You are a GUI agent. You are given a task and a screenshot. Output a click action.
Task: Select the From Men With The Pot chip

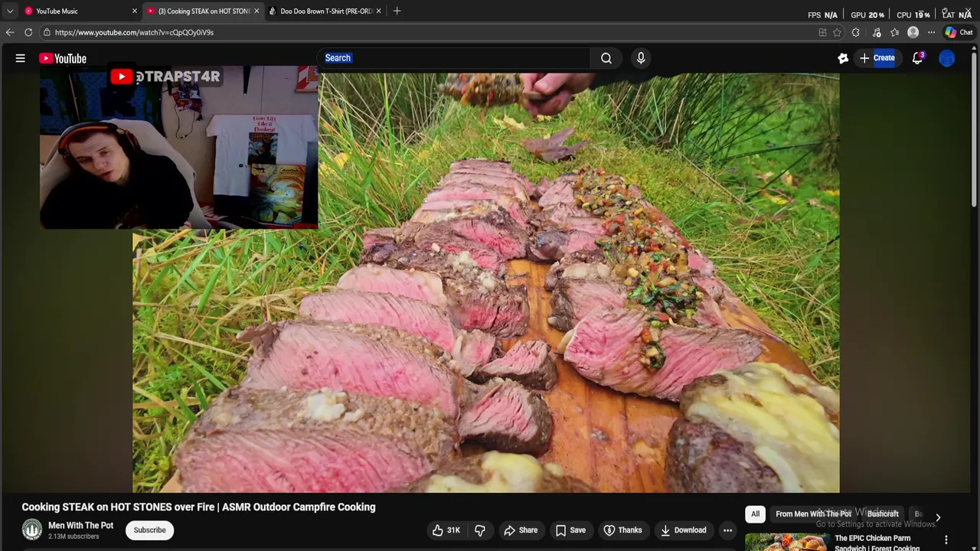tap(813, 514)
